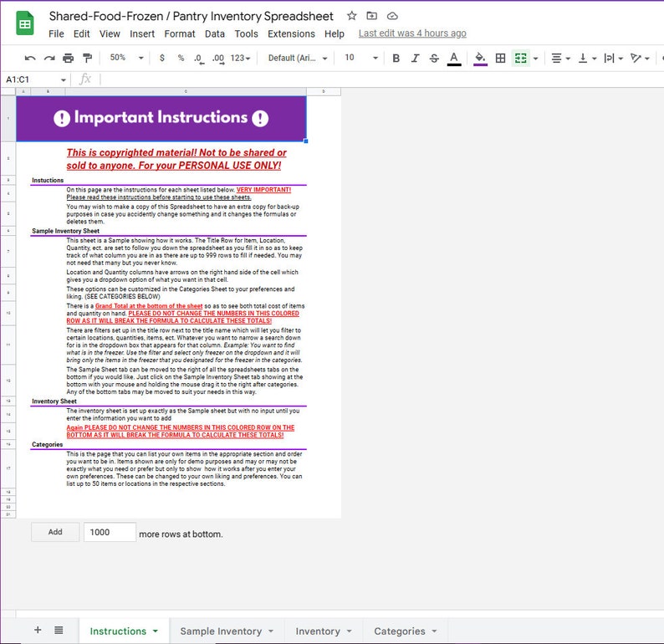Viewport: 664px width, 644px height.
Task: Print the spreadsheet using printer icon
Action: pyautogui.click(x=69, y=58)
